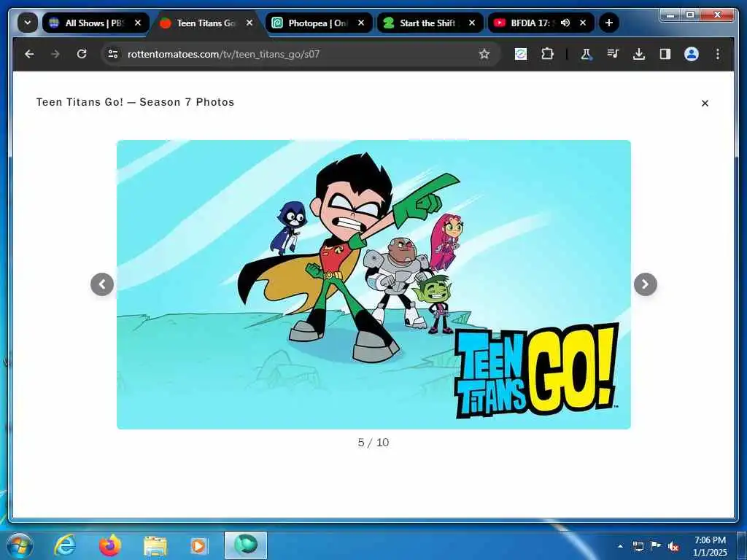
Task: Mute the BFDIA 17 tab audio
Action: click(565, 23)
